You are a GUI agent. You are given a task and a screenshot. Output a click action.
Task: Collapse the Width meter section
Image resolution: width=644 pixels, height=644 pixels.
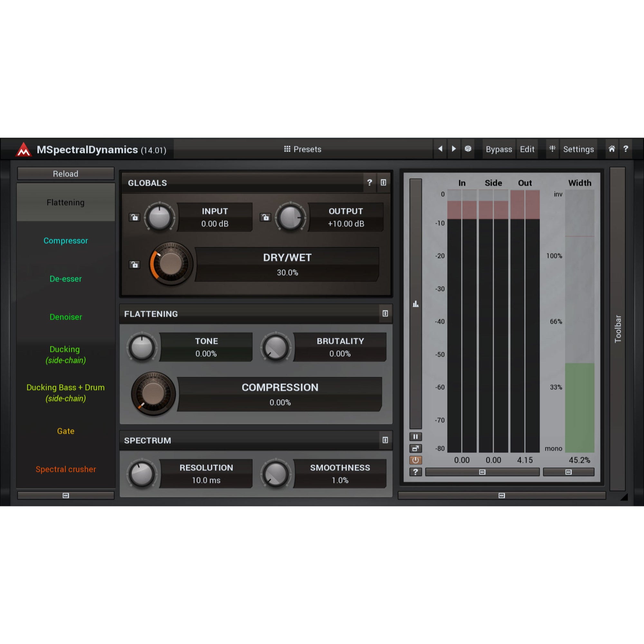pos(569,472)
